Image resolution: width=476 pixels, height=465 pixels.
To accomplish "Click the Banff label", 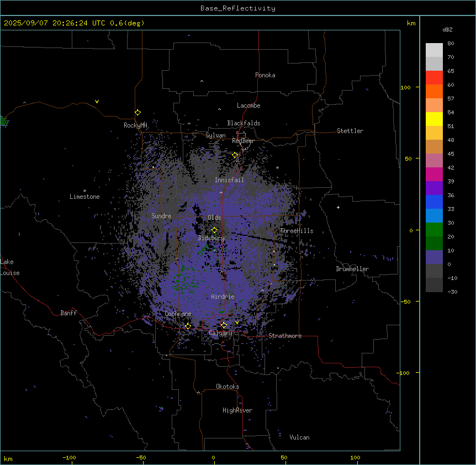I will coord(68,313).
